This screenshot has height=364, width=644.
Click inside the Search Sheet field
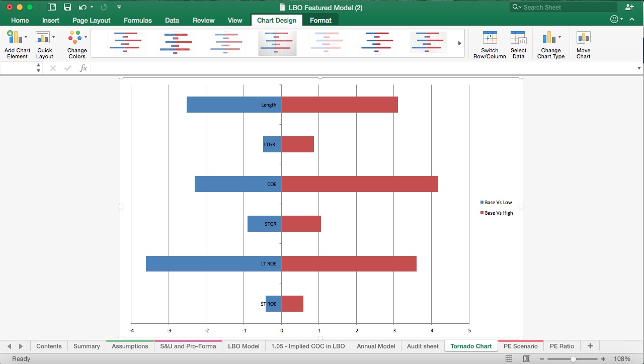click(563, 7)
